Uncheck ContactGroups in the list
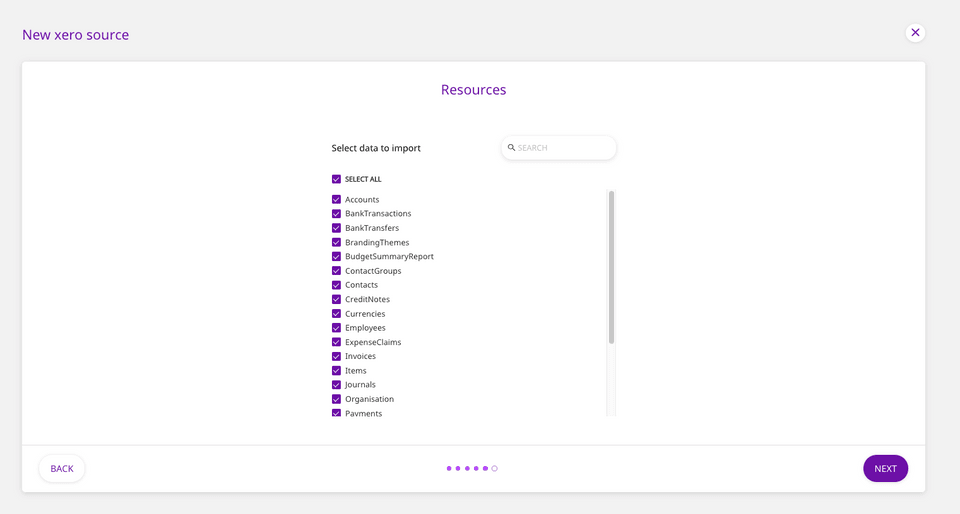Screen dimensions: 960x514 336,271
